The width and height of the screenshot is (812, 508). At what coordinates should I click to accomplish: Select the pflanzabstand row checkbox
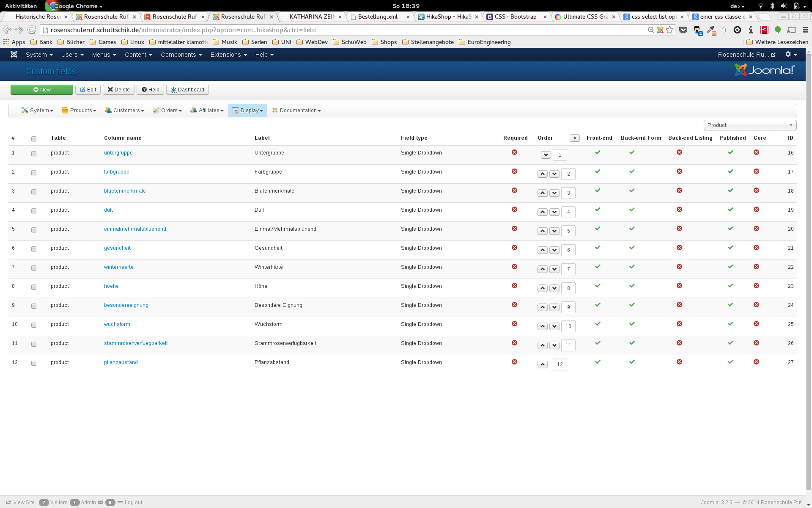(x=34, y=363)
